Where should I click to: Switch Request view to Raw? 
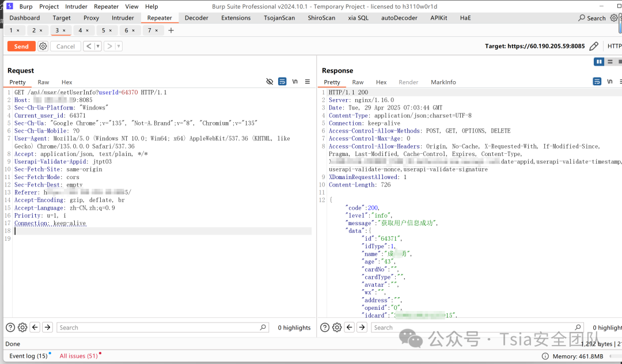pos(43,82)
